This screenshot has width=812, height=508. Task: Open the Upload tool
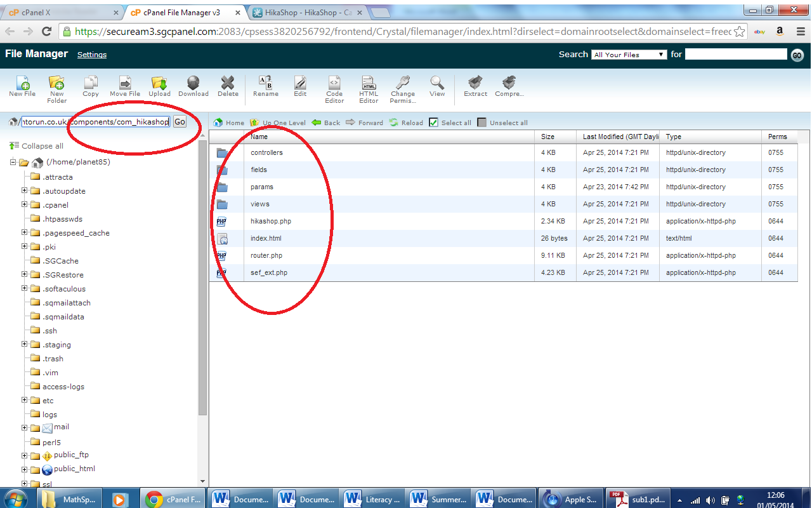(x=159, y=83)
